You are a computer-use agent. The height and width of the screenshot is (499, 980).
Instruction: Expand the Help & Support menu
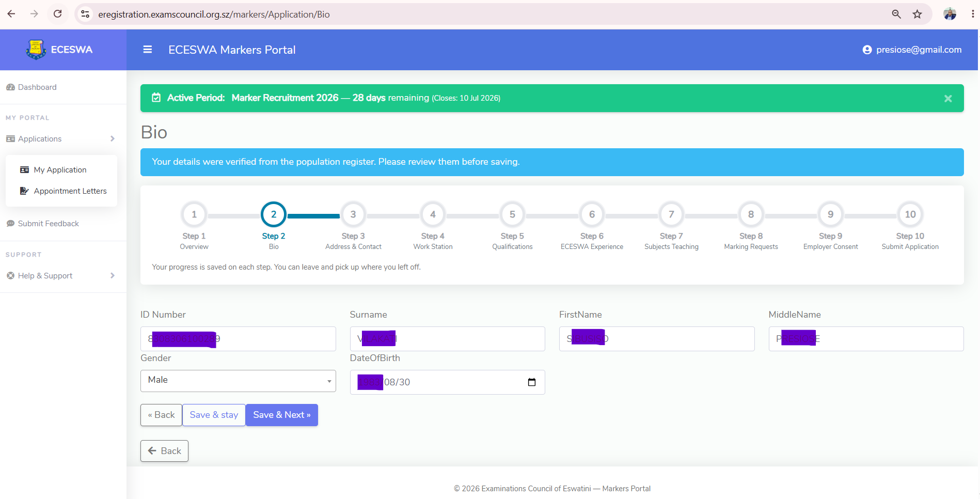60,275
